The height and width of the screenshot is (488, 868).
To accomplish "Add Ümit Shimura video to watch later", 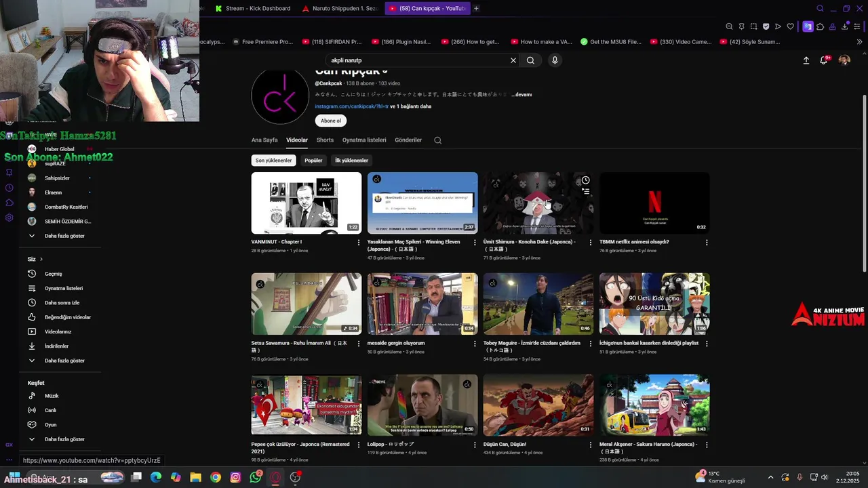I will (585, 180).
